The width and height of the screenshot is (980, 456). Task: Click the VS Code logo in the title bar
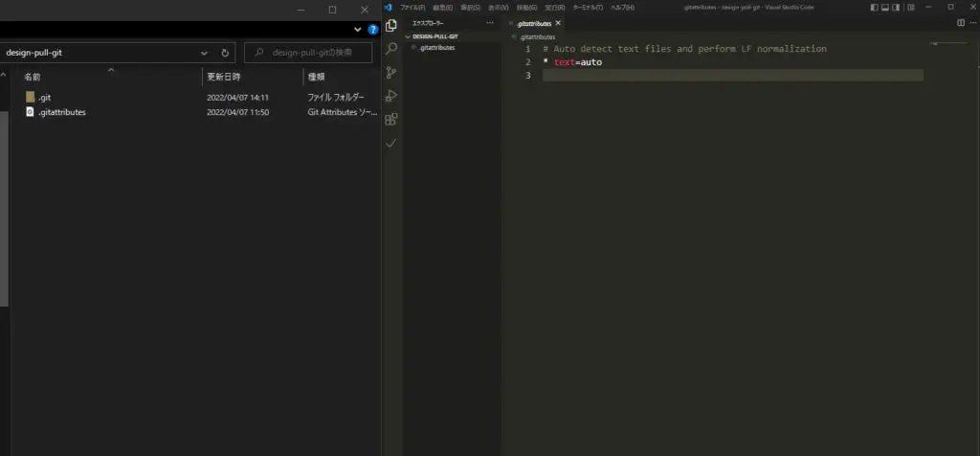click(x=388, y=8)
